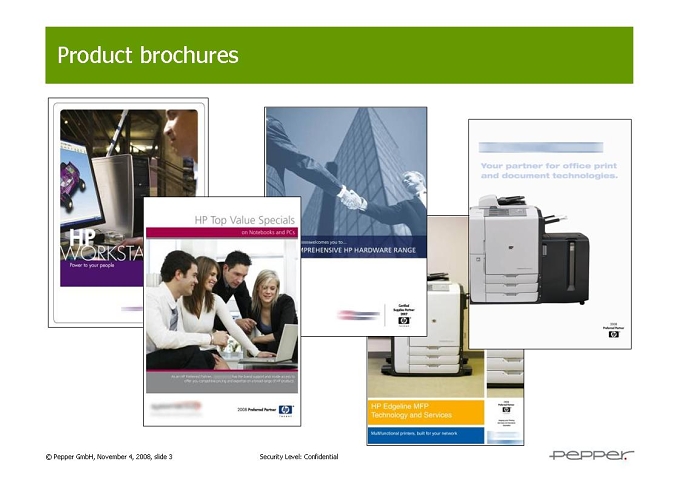
Task: Click the '2008 Preferred Partner' label
Action: (256, 409)
